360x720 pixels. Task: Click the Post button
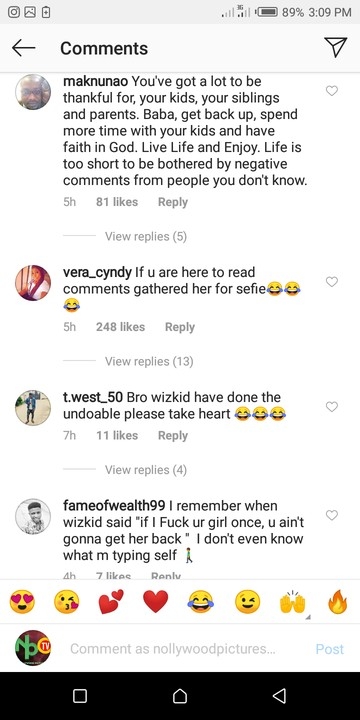[330, 649]
